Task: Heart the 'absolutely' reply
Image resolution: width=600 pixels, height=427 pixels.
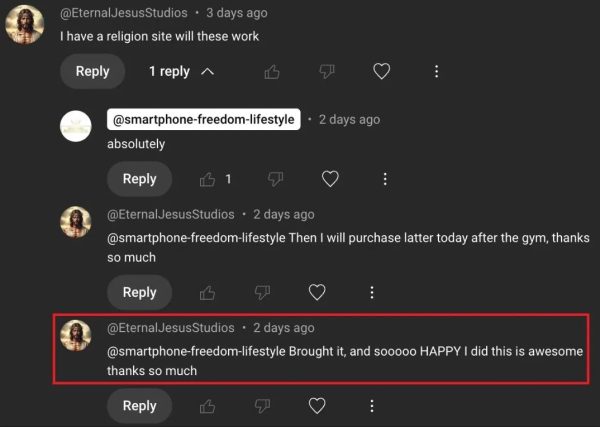Action: click(x=330, y=179)
